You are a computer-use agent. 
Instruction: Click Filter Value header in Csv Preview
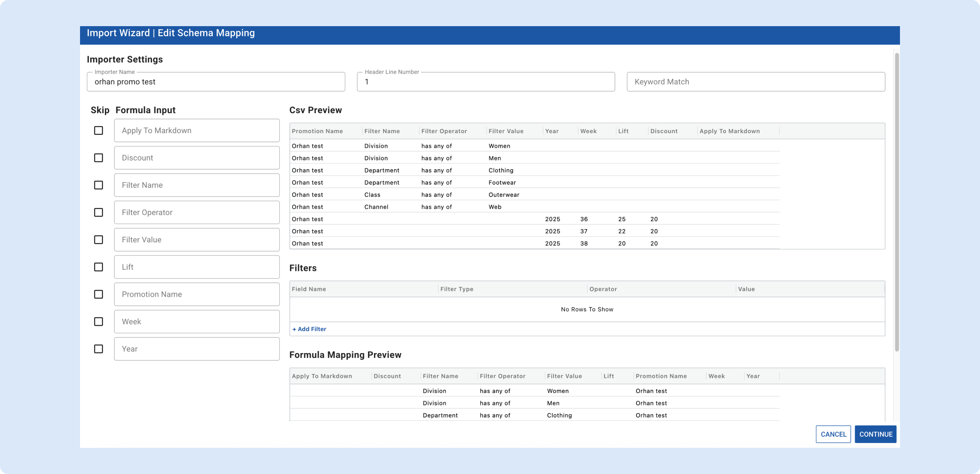click(506, 131)
